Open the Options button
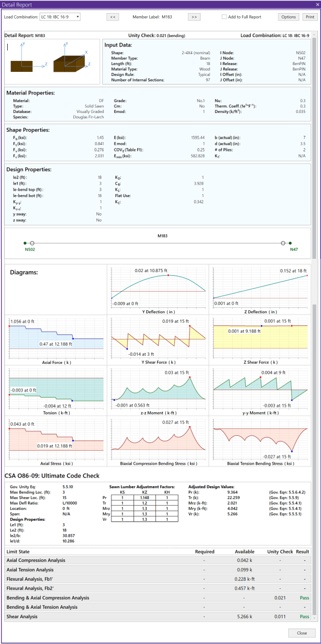 [x=288, y=17]
